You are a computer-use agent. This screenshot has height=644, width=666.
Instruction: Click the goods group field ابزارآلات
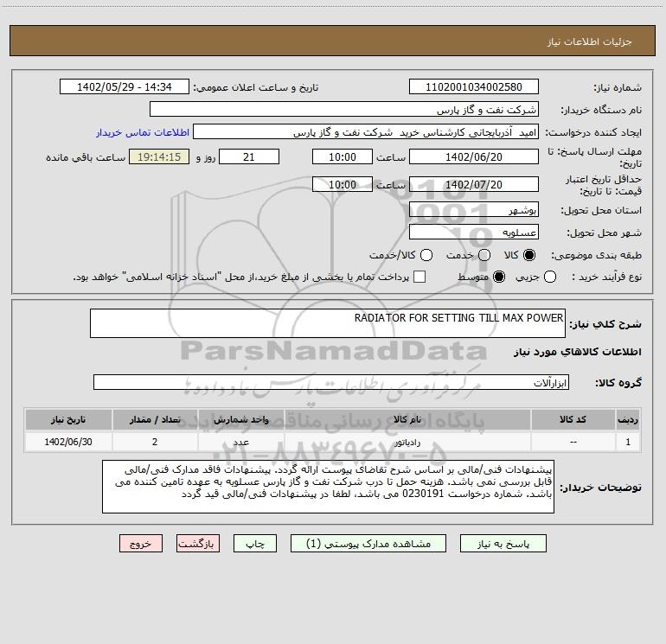331,382
